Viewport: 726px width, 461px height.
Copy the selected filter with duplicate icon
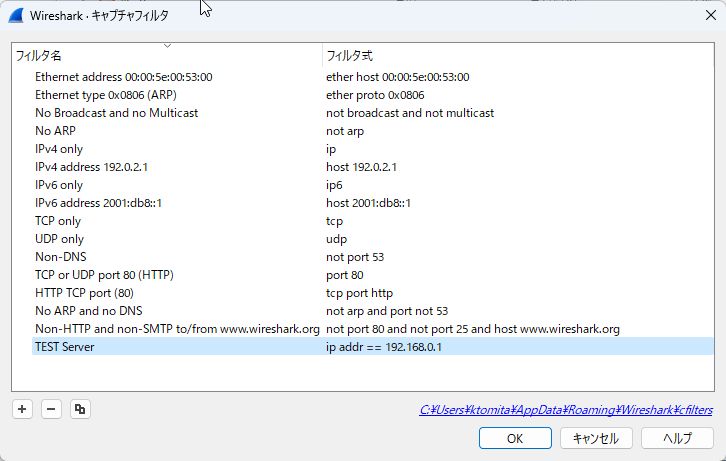pyautogui.click(x=80, y=409)
